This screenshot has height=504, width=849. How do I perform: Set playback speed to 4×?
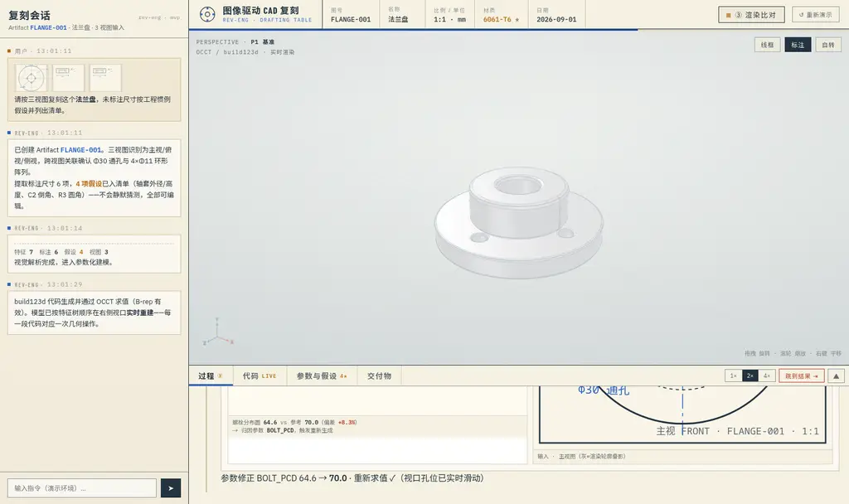click(x=767, y=376)
